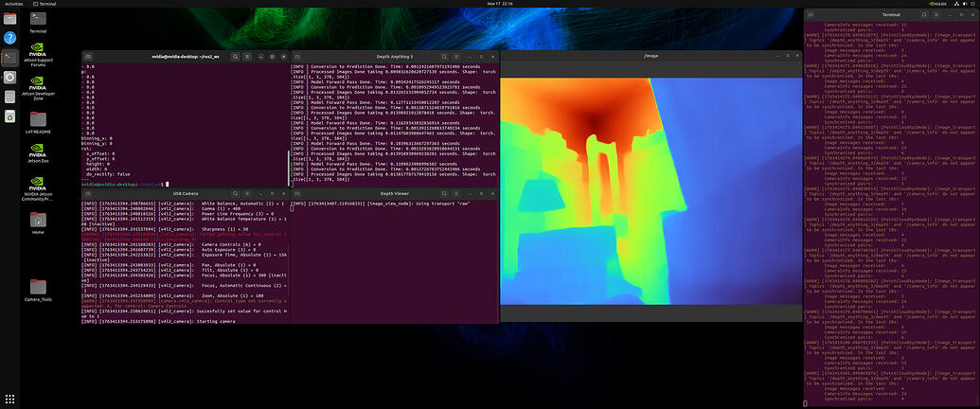Select the Terminal icon in the dock
The image size is (980, 409).
click(x=9, y=58)
